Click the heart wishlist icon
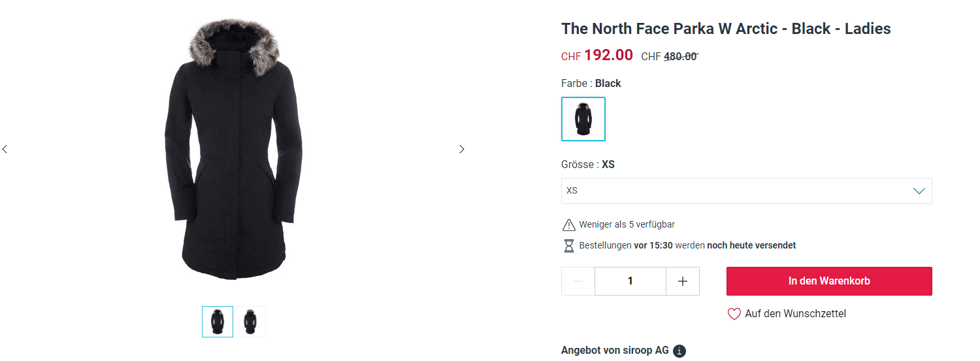980x361 pixels. point(734,314)
